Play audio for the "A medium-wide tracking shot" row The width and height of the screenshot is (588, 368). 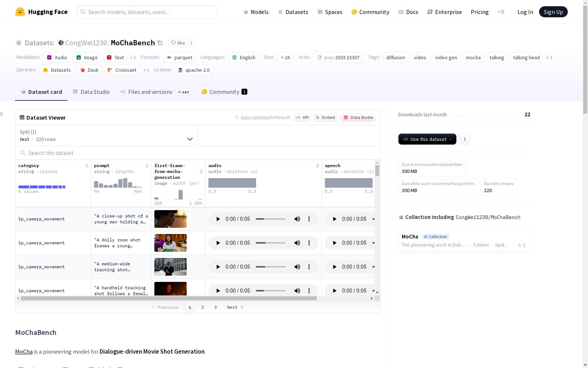coord(218,267)
